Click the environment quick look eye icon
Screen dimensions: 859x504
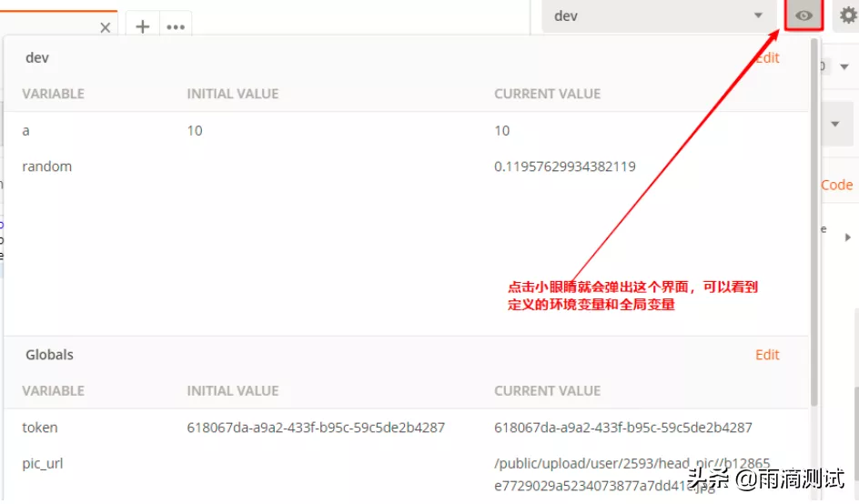point(803,15)
